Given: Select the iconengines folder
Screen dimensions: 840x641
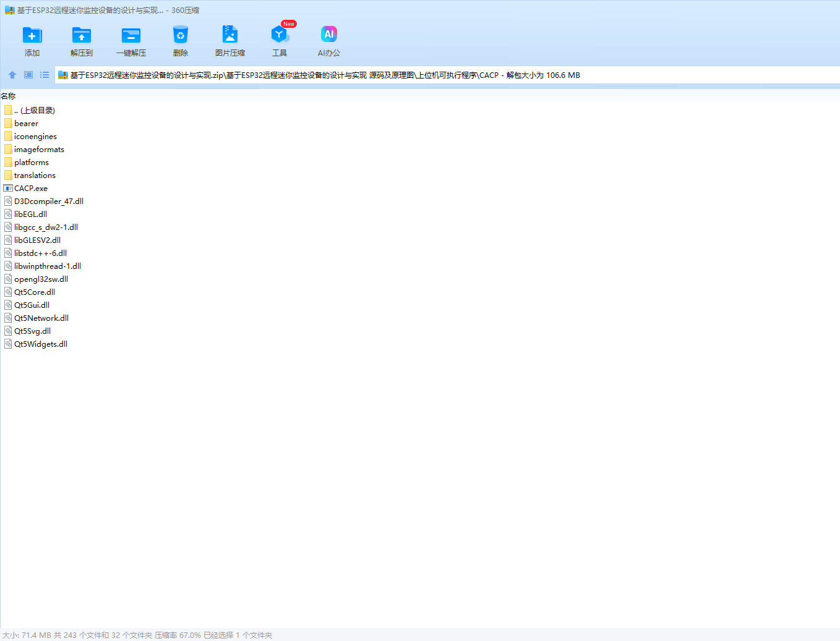Looking at the screenshot, I should pos(30,137).
